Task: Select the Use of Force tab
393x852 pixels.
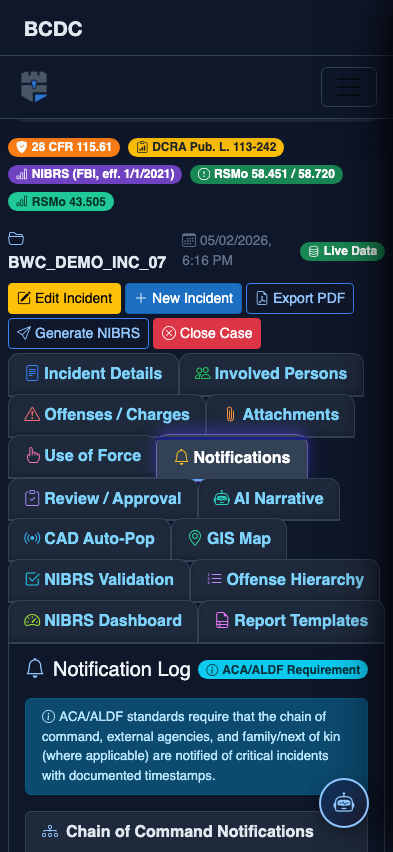Action: [83, 456]
